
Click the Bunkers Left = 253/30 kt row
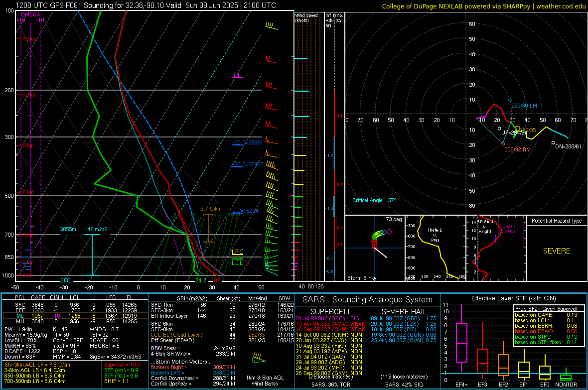pyautogui.click(x=193, y=373)
